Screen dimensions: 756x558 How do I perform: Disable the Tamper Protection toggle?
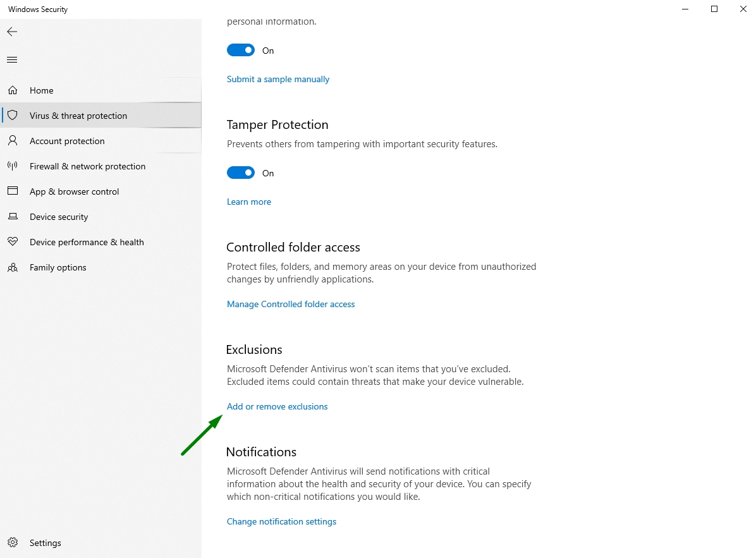click(241, 173)
